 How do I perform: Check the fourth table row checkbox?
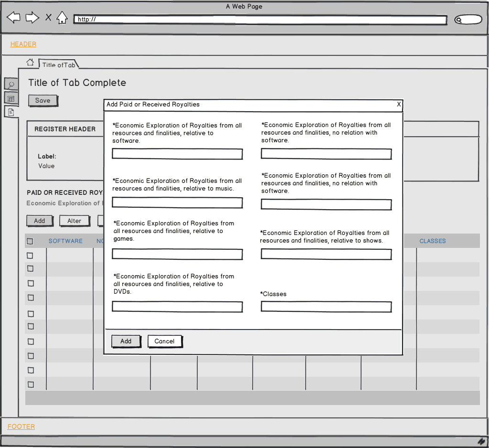tap(31, 298)
